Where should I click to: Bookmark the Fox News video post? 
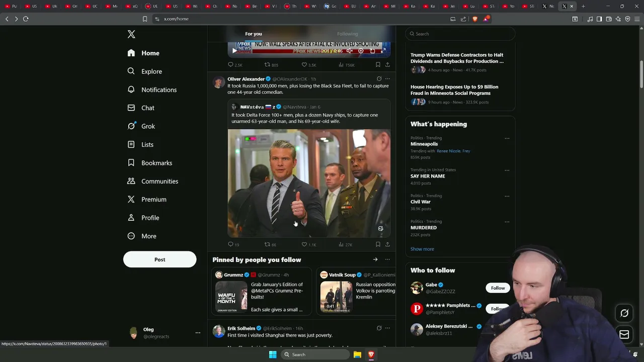tap(378, 65)
